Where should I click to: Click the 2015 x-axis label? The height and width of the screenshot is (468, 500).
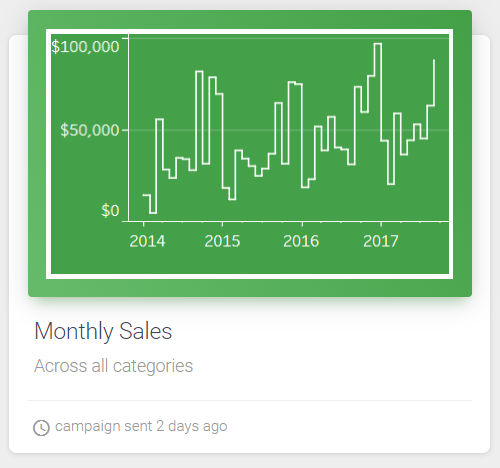click(222, 241)
